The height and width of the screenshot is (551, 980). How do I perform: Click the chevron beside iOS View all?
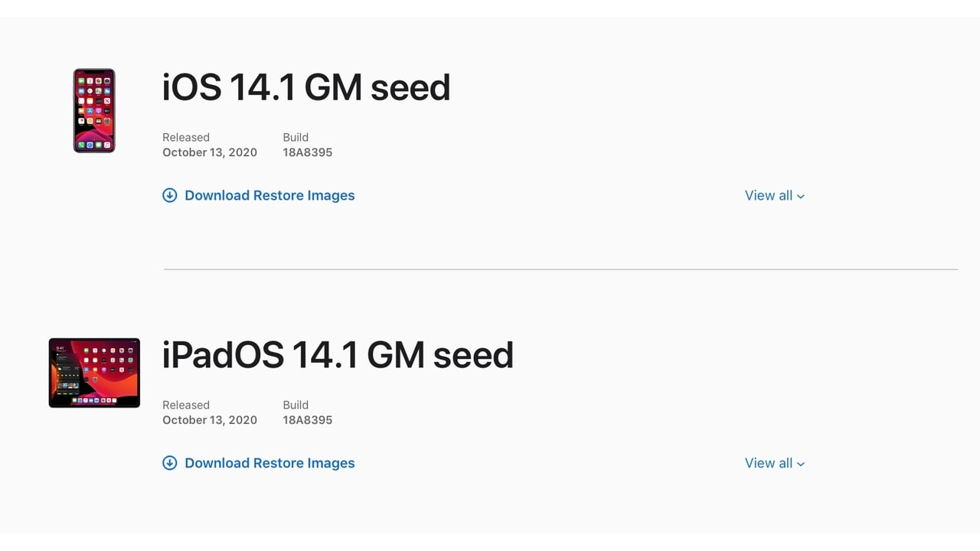(x=801, y=197)
